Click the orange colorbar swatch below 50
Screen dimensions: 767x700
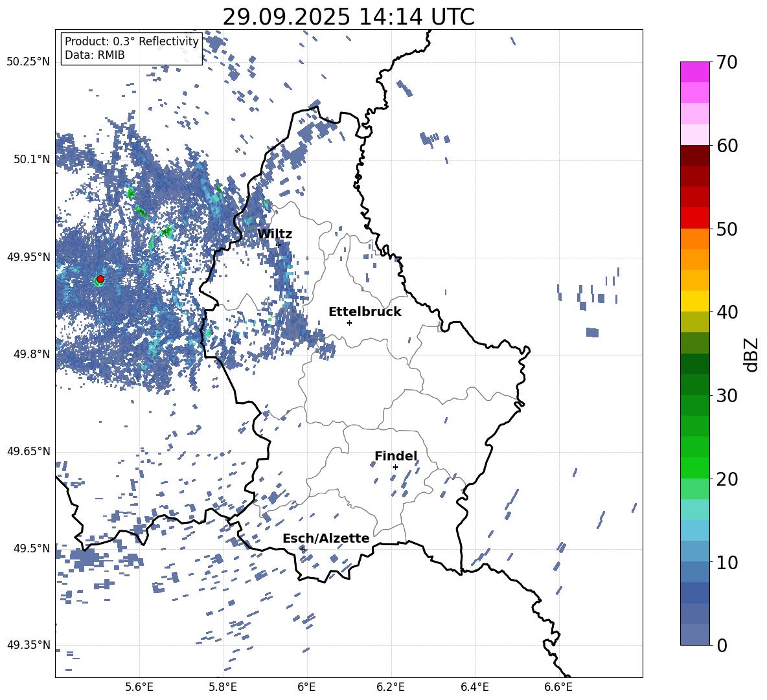(695, 239)
